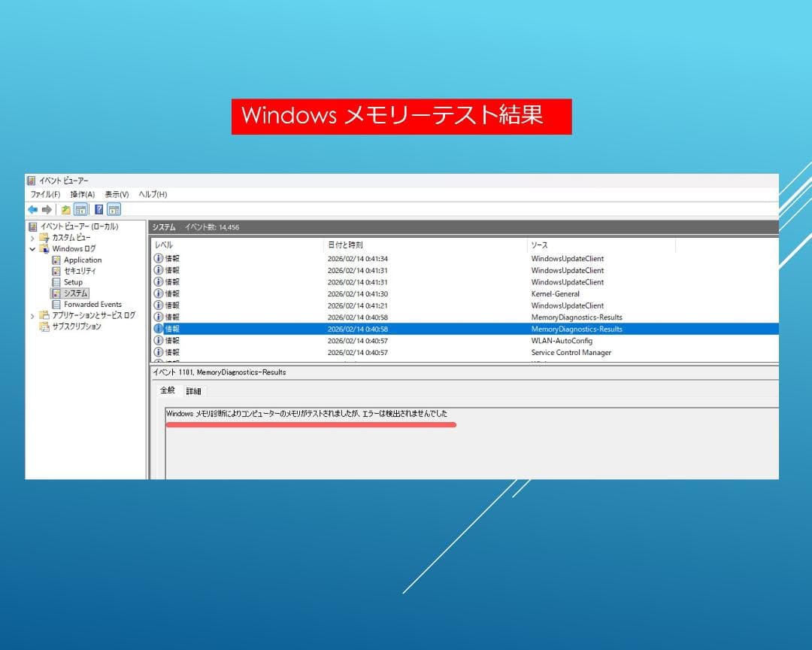Click info icon on the Service Control Manager row
The height and width of the screenshot is (650, 812).
click(159, 353)
